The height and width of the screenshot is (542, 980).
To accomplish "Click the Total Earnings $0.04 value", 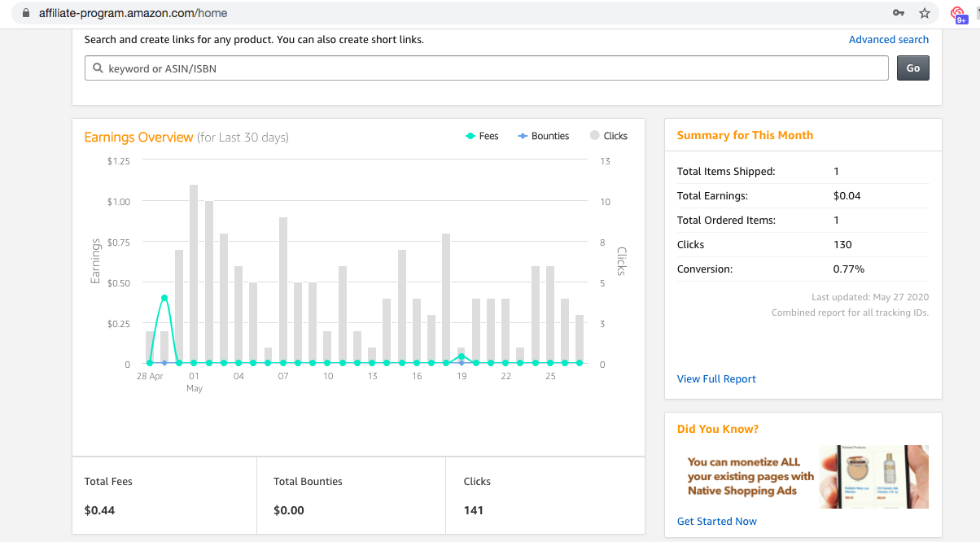I will point(847,195).
